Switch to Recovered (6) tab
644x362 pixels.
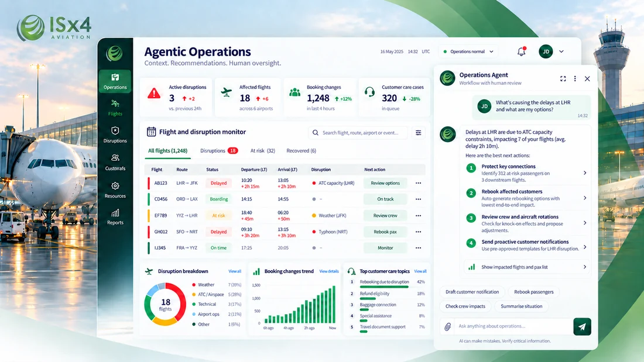(301, 151)
